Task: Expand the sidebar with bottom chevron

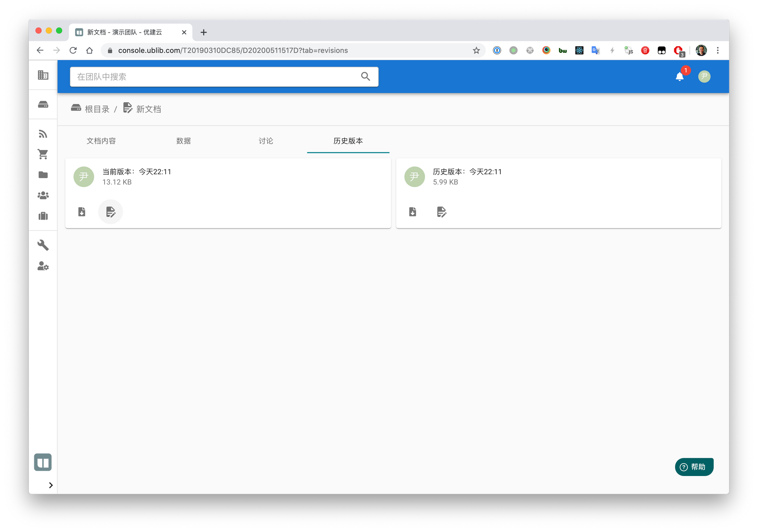Action: (50, 485)
